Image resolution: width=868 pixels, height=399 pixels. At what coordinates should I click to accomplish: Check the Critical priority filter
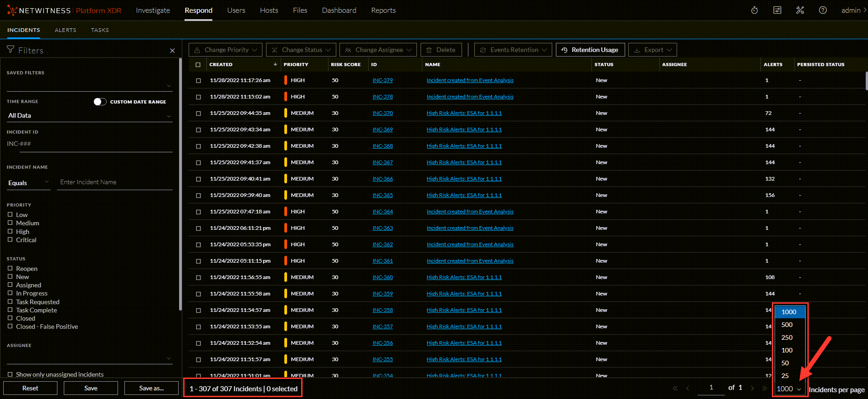(10, 240)
